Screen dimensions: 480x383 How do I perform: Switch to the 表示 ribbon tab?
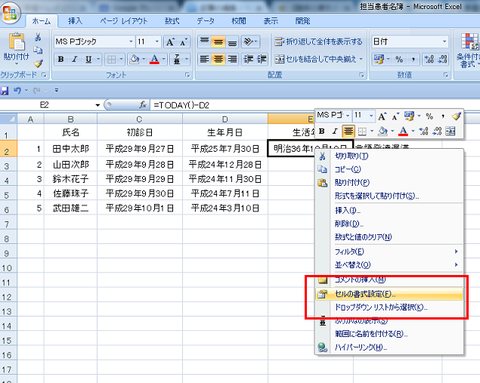coord(271,21)
